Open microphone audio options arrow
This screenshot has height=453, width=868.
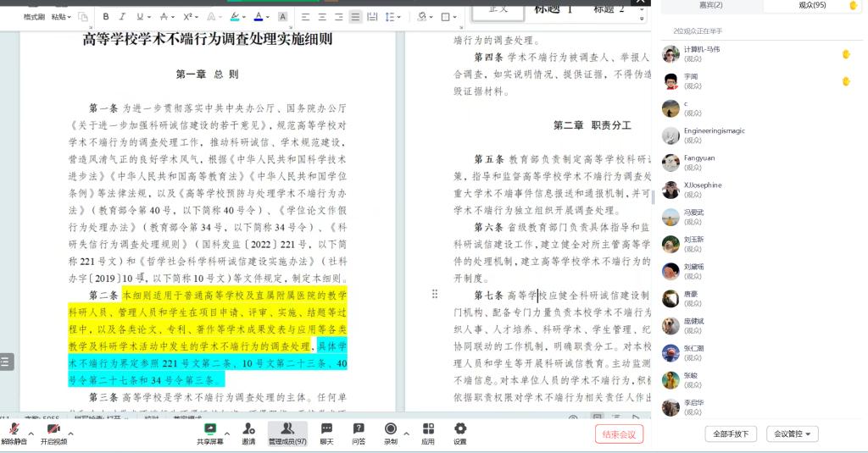pos(31,434)
